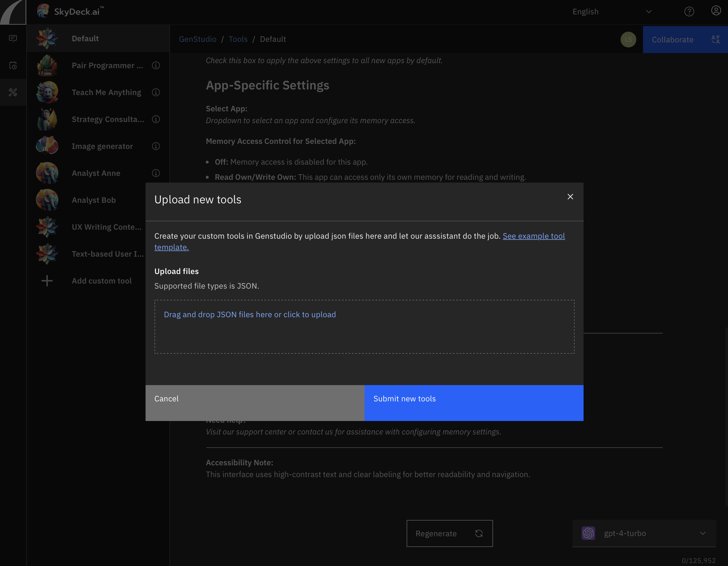Open the Image generator tool avatar
The width and height of the screenshot is (728, 566).
(47, 146)
